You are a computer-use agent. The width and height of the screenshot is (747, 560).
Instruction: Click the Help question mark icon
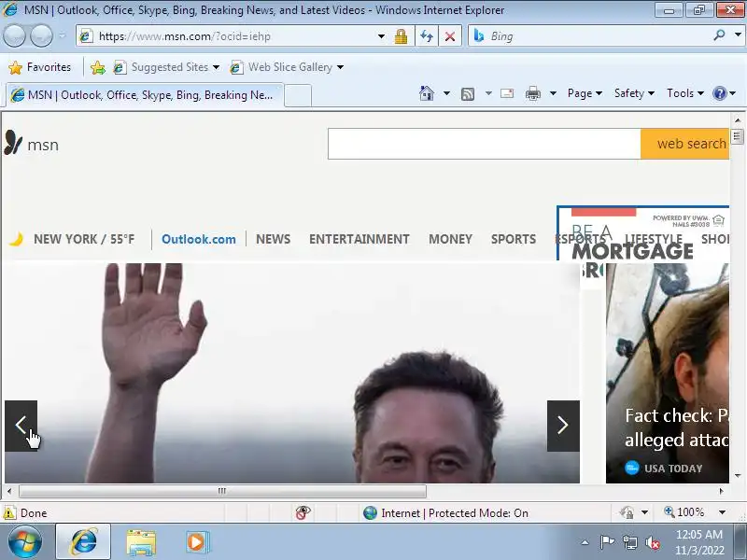tap(719, 93)
